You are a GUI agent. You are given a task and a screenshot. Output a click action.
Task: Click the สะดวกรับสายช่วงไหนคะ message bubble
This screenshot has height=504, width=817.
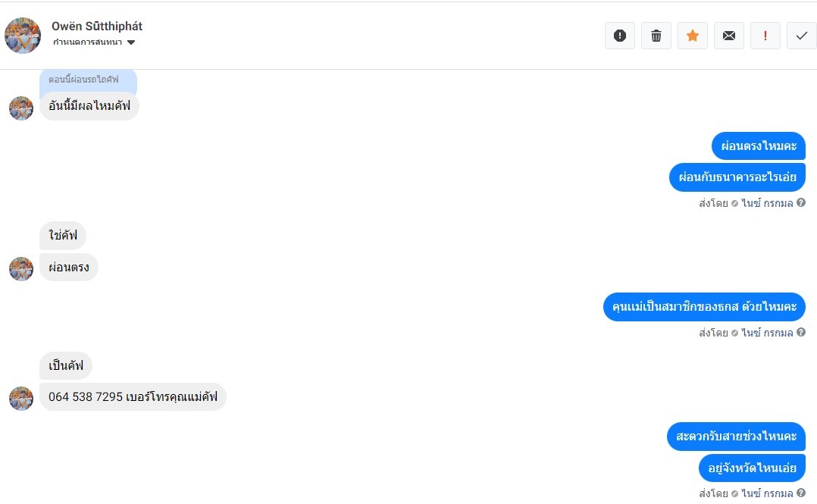coord(736,437)
